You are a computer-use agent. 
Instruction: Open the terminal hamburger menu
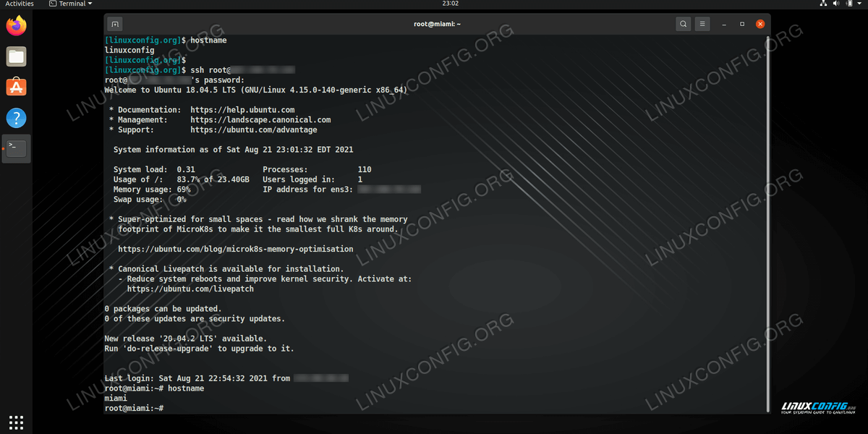click(x=702, y=24)
